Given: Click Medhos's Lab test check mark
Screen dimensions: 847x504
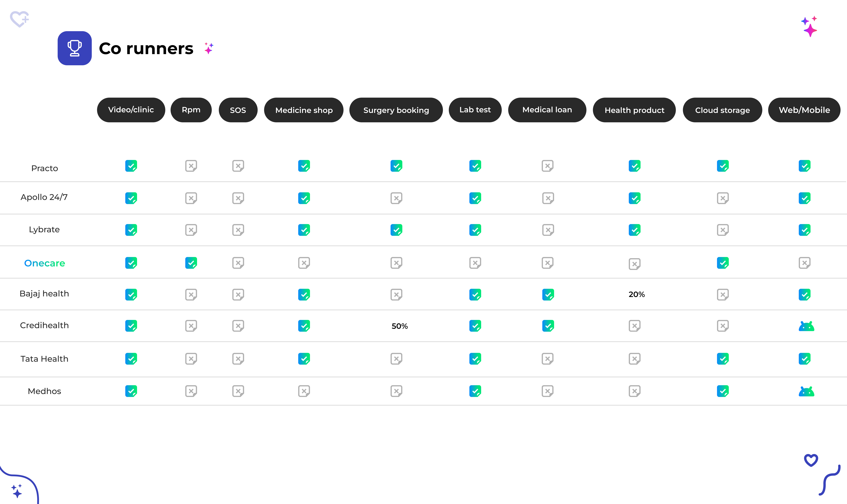Looking at the screenshot, I should point(475,391).
